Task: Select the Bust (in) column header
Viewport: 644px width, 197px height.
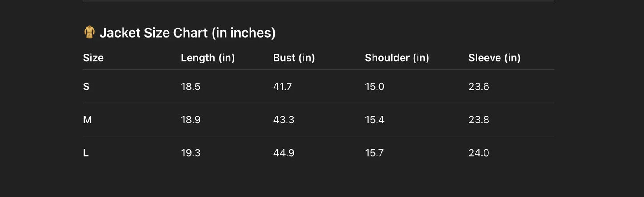Action: [294, 58]
